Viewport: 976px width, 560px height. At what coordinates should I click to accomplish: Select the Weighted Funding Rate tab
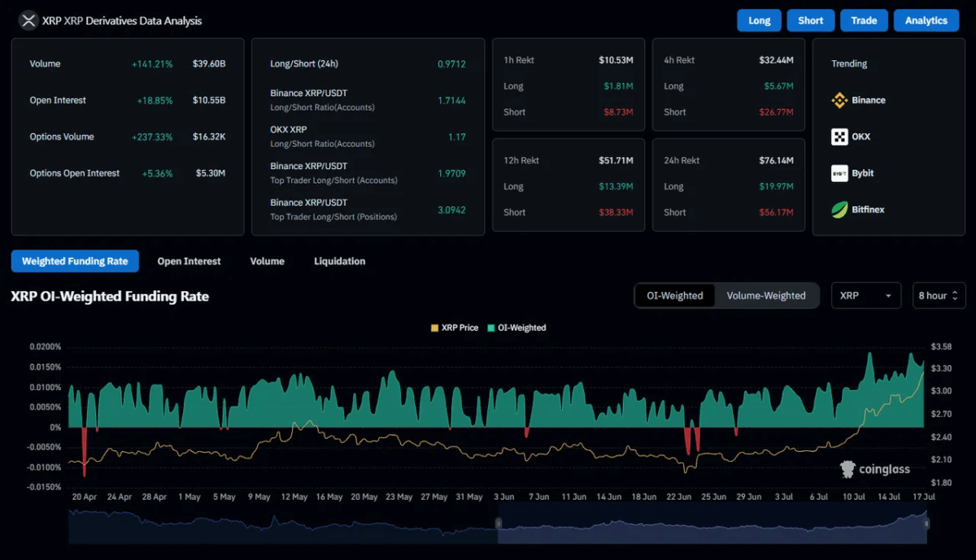coord(75,261)
